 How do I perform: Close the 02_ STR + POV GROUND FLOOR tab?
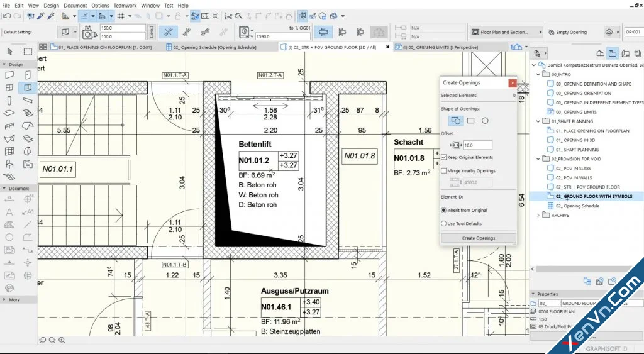[387, 47]
